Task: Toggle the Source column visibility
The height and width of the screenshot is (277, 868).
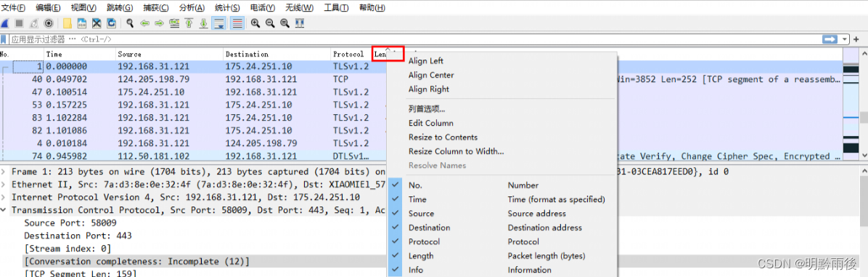Action: pyautogui.click(x=502, y=213)
